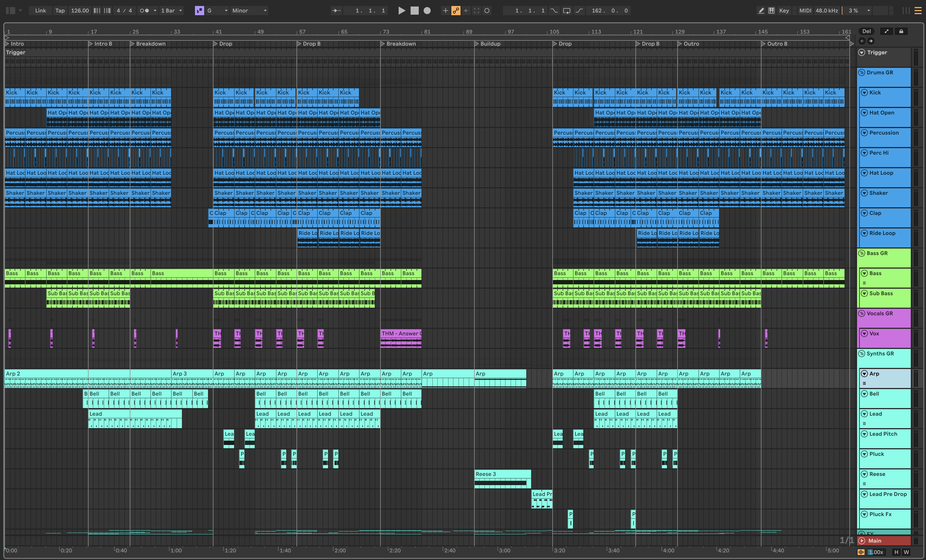Click the Re-enable Automation back-arrow icon

466,11
